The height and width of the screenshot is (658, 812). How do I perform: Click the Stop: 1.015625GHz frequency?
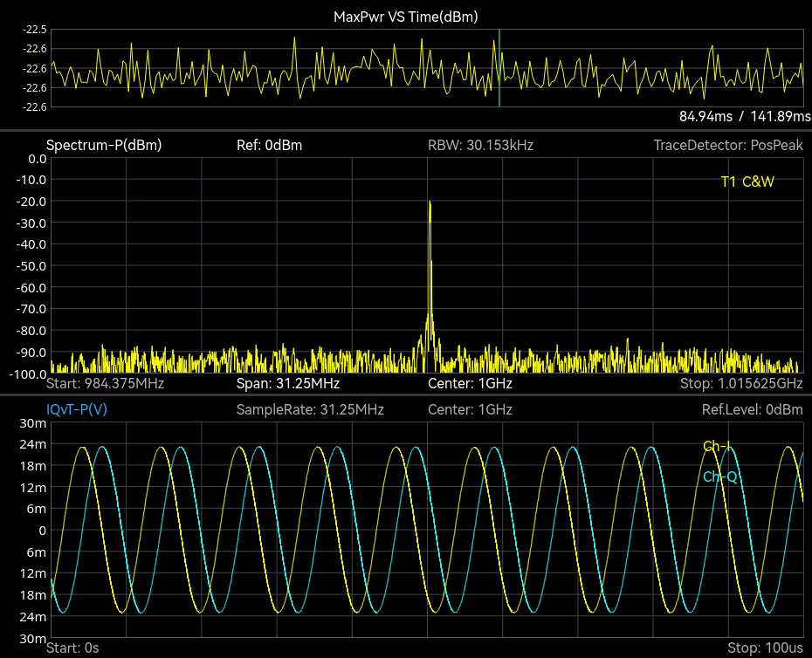pos(741,384)
